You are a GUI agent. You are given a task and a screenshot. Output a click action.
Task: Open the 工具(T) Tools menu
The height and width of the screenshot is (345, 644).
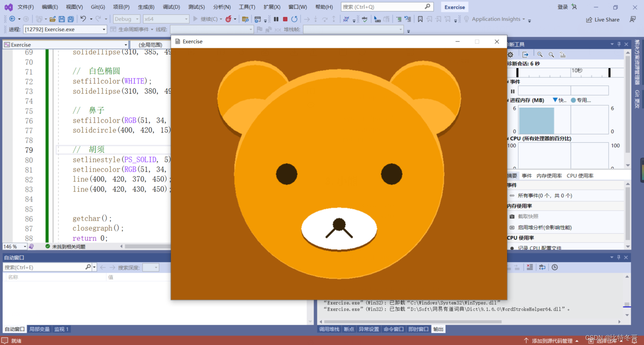coord(247,7)
